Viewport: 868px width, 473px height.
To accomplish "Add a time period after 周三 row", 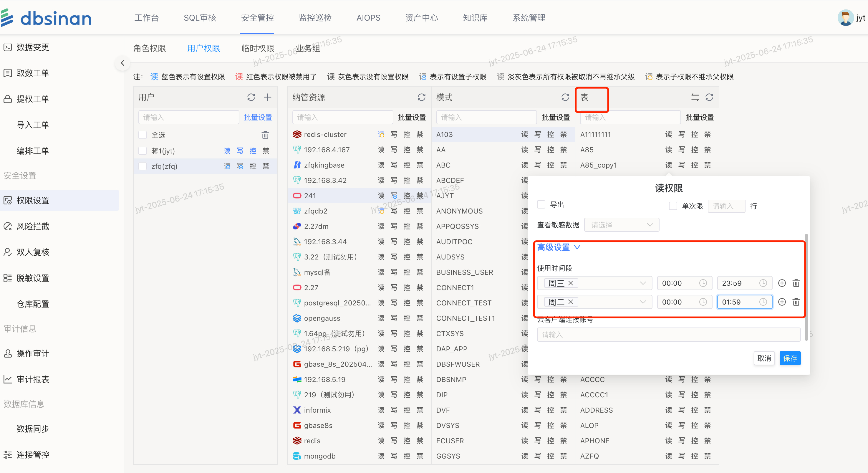I will click(x=782, y=283).
